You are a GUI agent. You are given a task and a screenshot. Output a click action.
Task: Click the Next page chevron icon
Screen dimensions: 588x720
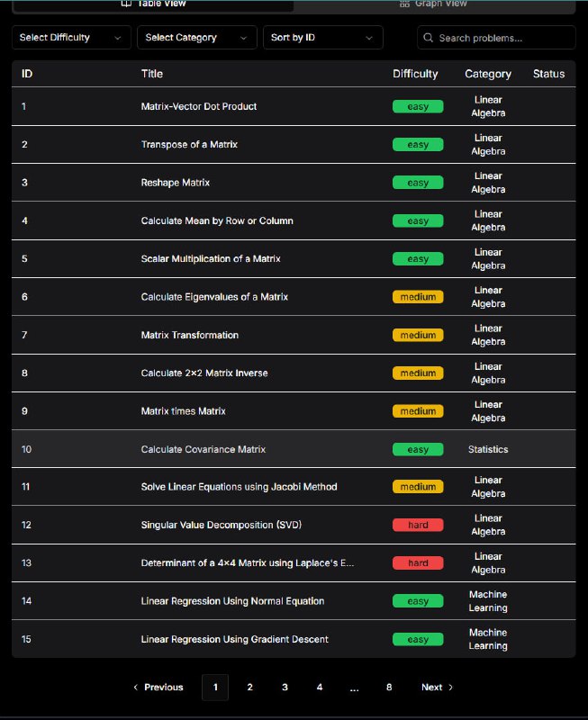[x=451, y=688]
